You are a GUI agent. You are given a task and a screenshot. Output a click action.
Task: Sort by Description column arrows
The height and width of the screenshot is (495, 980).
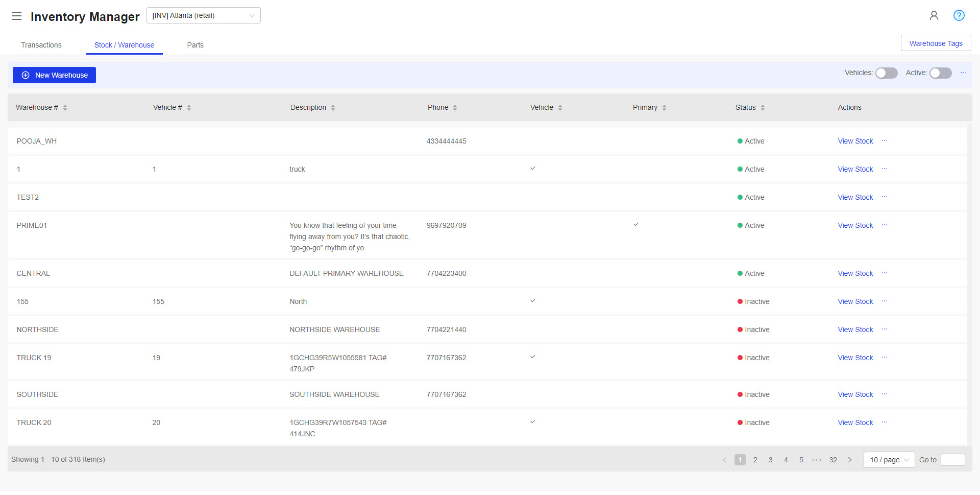coord(333,108)
